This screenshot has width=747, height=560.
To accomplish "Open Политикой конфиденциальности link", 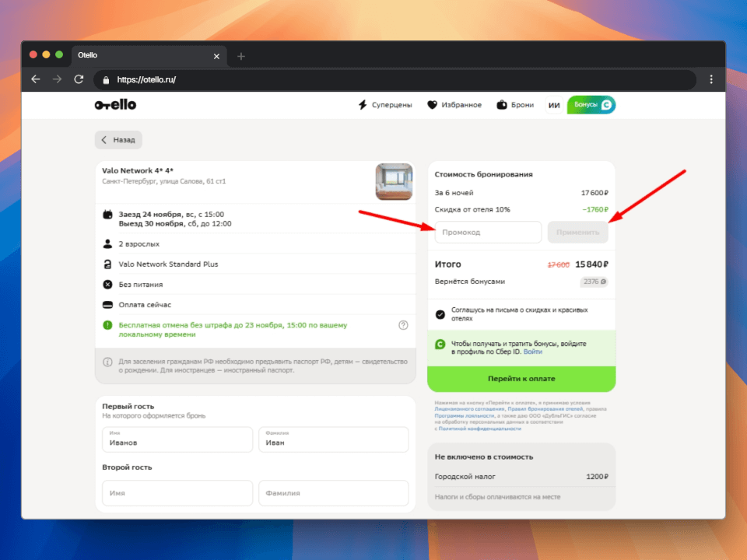I will tap(480, 429).
